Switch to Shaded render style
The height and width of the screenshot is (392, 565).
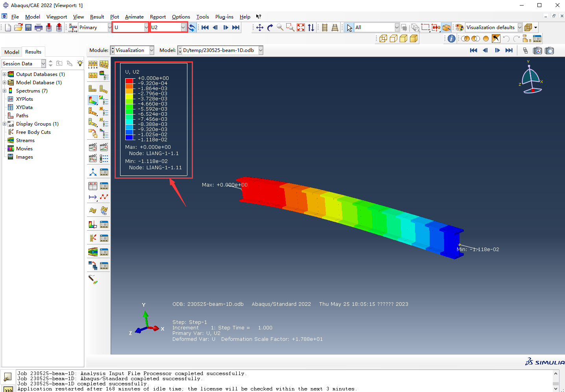click(413, 39)
